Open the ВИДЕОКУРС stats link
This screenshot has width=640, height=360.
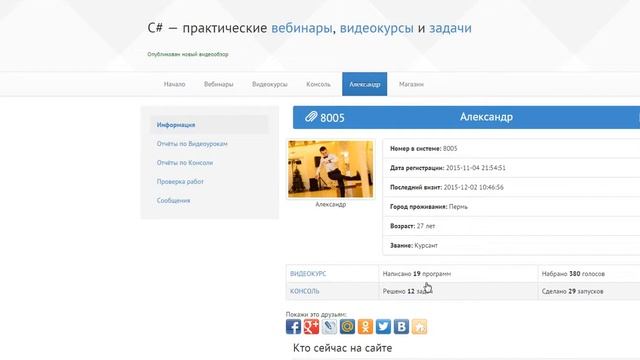coord(308,274)
